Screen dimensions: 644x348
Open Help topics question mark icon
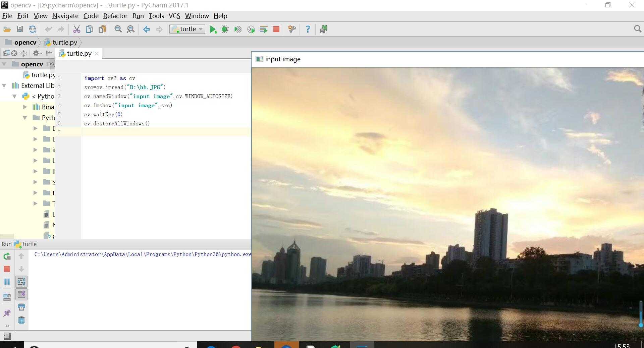click(x=308, y=30)
